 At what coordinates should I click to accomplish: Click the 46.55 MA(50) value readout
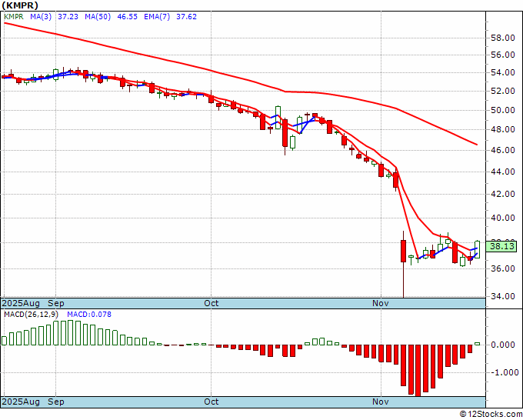[x=127, y=17]
